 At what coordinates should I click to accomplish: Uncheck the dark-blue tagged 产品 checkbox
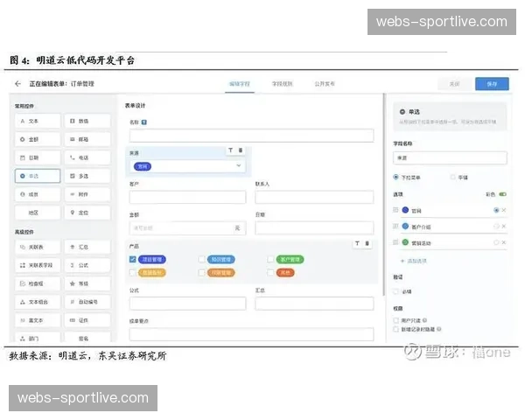pos(133,259)
